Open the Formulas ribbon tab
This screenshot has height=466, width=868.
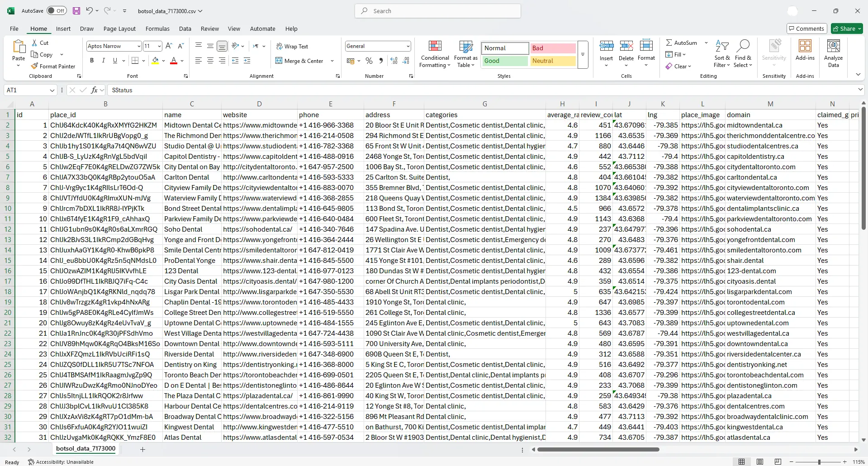click(157, 29)
